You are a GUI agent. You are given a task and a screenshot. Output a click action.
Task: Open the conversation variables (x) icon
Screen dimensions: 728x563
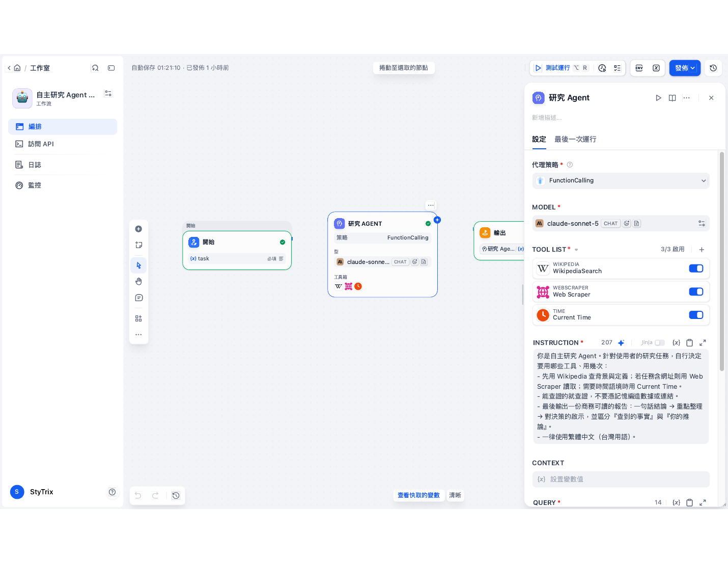tap(656, 68)
